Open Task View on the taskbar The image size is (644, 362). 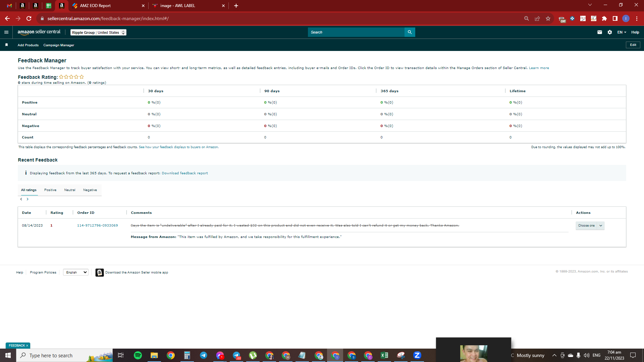pyautogui.click(x=121, y=355)
